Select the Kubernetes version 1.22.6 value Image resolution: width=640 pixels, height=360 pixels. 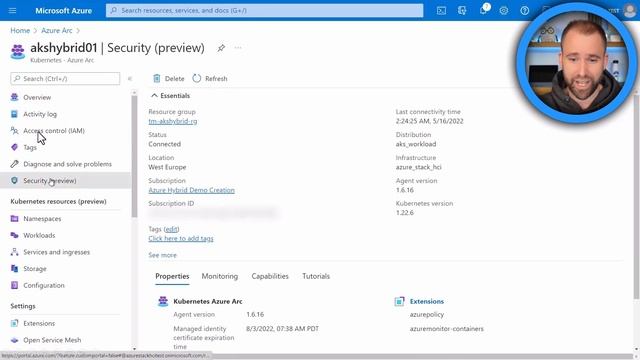404,213
